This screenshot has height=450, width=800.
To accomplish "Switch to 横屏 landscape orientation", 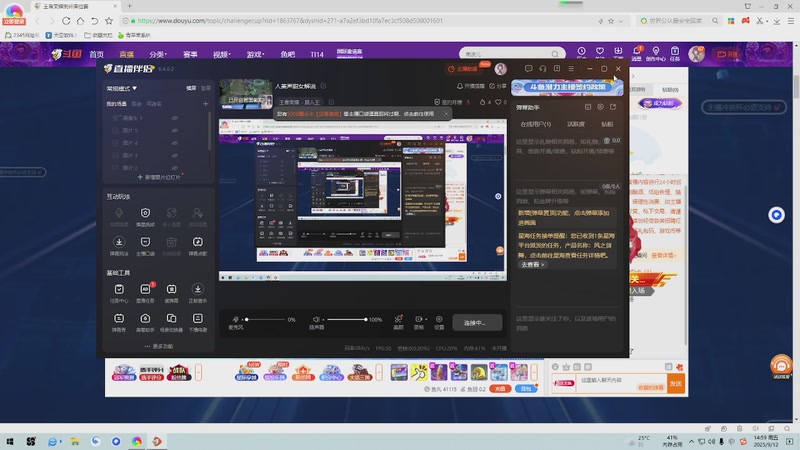I will pyautogui.click(x=191, y=88).
